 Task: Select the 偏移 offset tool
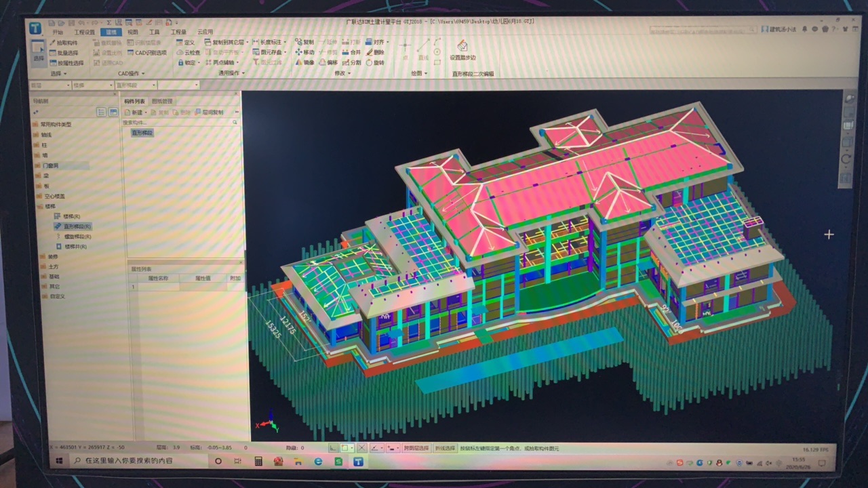point(328,62)
